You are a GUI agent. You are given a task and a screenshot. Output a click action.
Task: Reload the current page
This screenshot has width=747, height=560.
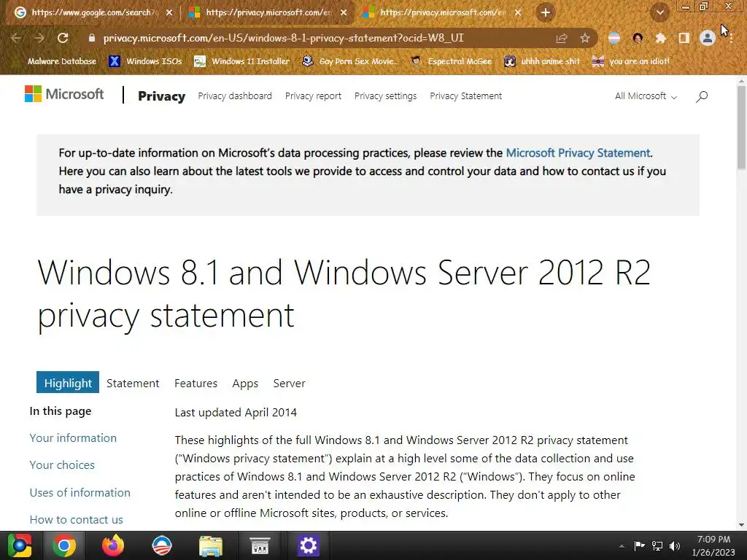click(x=63, y=38)
